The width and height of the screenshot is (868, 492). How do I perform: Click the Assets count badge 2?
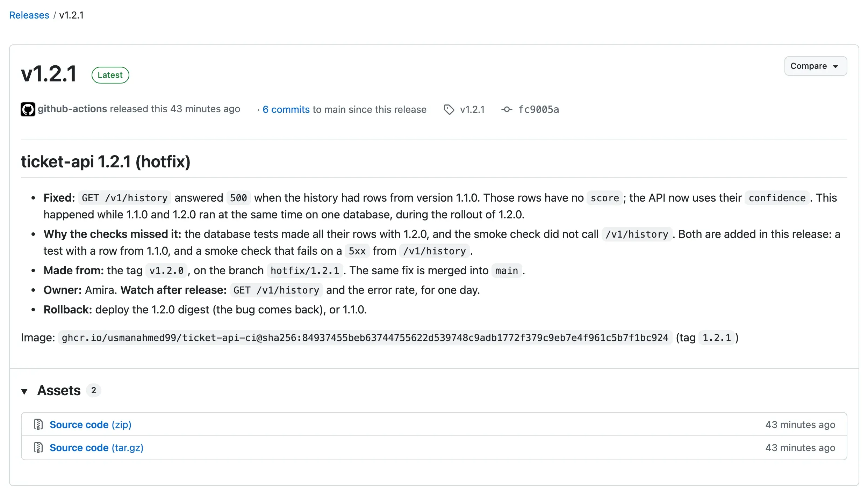click(94, 390)
